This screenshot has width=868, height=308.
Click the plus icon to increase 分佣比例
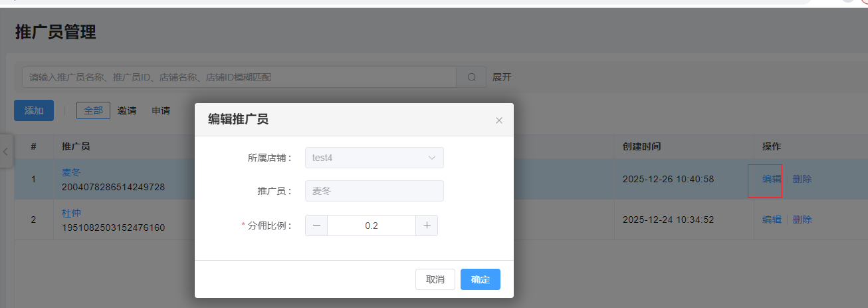(x=427, y=226)
